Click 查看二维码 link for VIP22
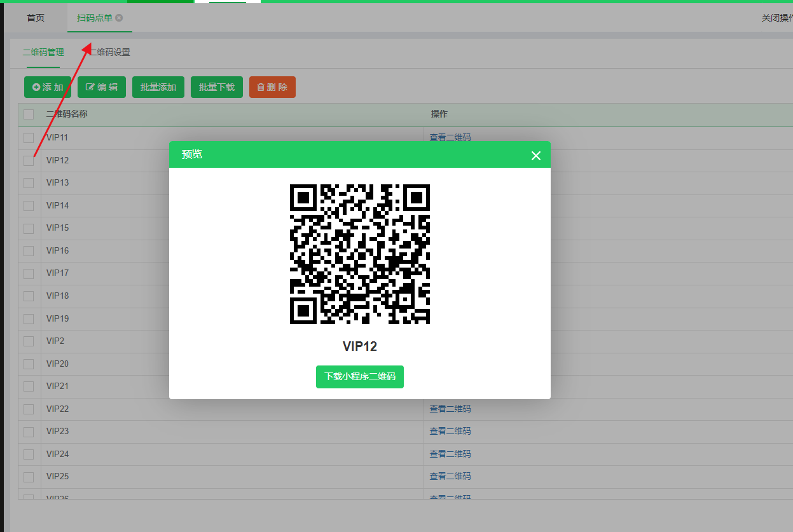Image resolution: width=793 pixels, height=532 pixels. (450, 409)
